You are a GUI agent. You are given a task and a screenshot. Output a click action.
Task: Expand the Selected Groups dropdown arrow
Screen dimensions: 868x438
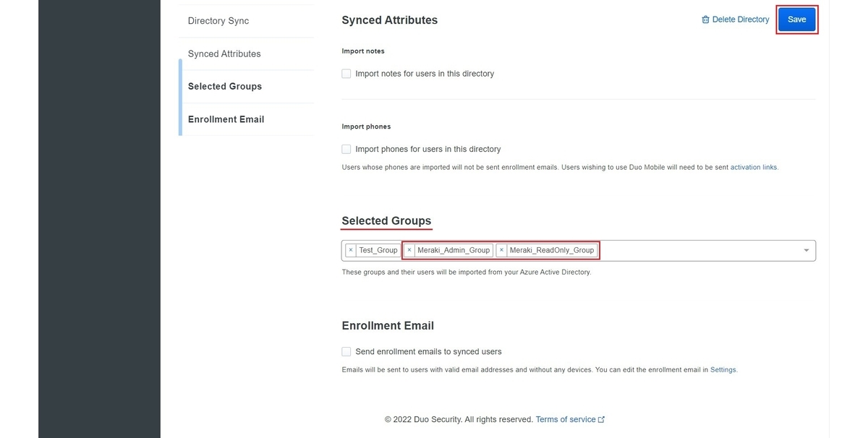[807, 250]
